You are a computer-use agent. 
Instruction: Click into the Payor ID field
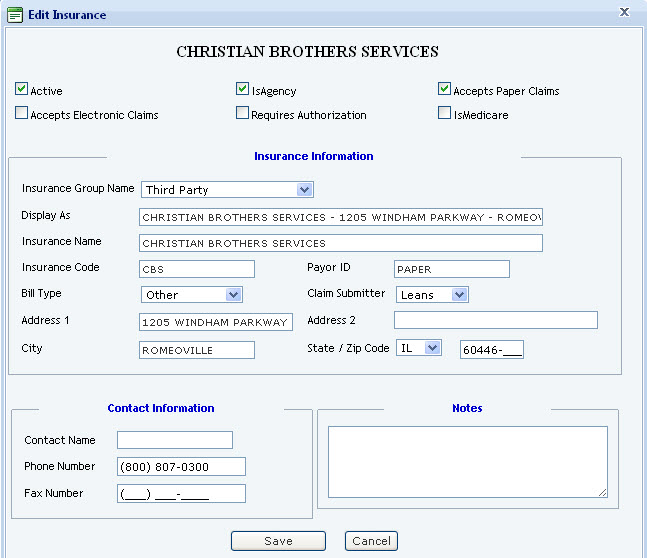tap(452, 269)
